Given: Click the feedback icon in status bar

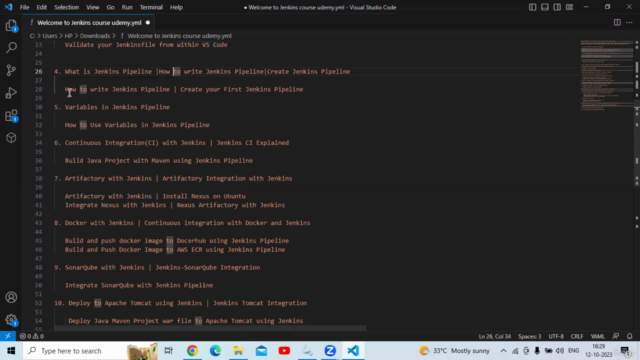Looking at the screenshot, I should coord(616,336).
